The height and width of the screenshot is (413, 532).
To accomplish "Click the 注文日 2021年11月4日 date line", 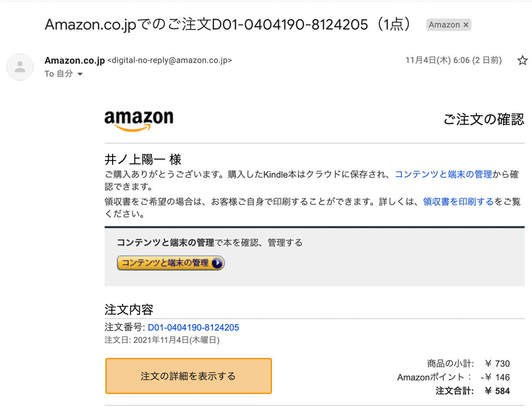I will point(162,340).
